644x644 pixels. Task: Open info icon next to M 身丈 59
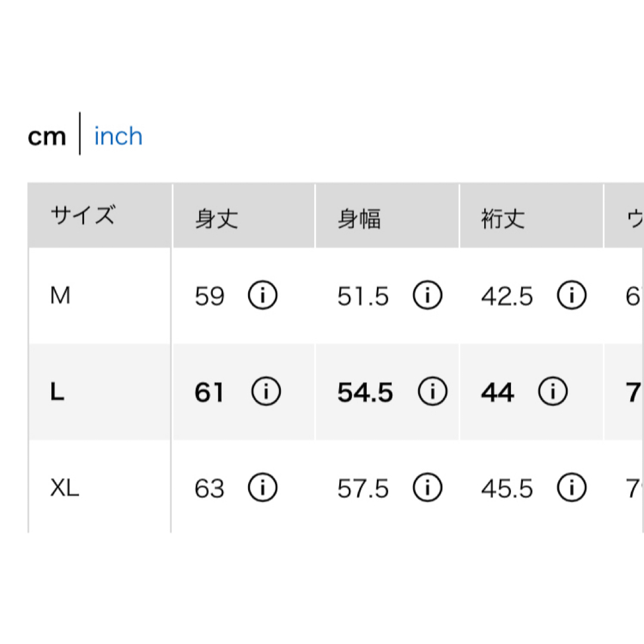[x=263, y=295]
